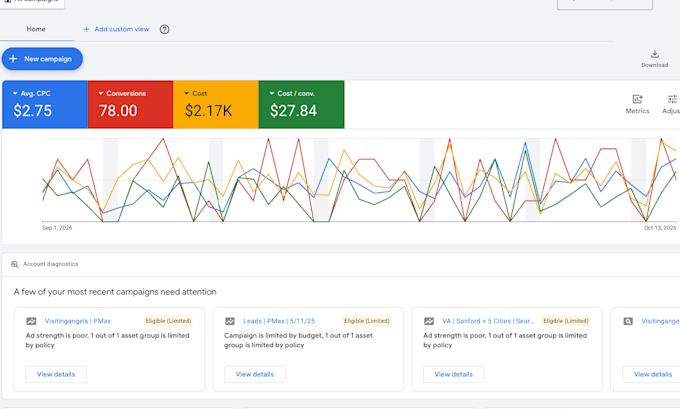Add a custom view

[x=116, y=29]
